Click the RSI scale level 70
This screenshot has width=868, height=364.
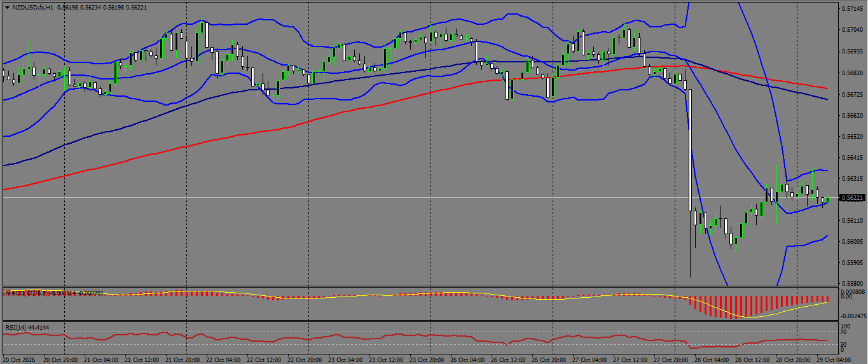pos(844,332)
